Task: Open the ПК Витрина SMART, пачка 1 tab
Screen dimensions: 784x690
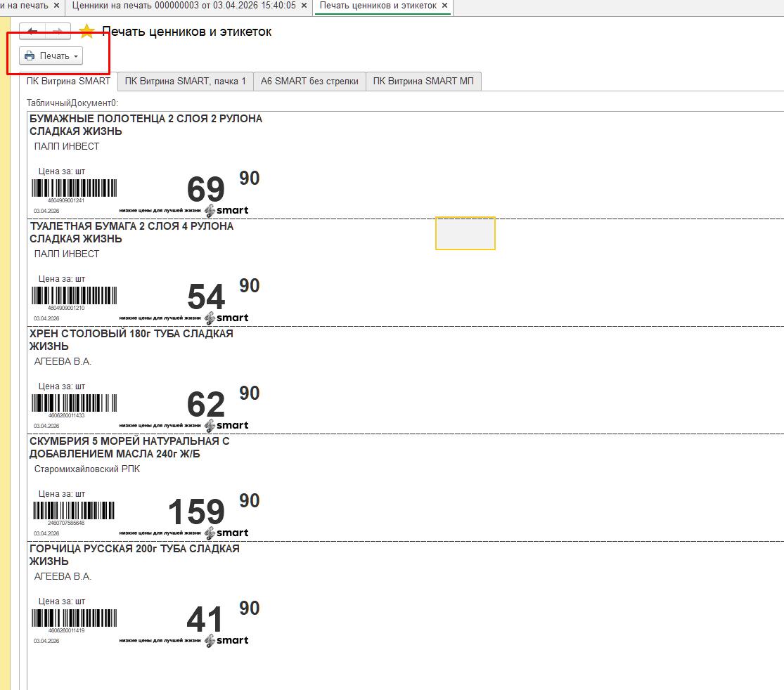Action: pyautogui.click(x=185, y=82)
